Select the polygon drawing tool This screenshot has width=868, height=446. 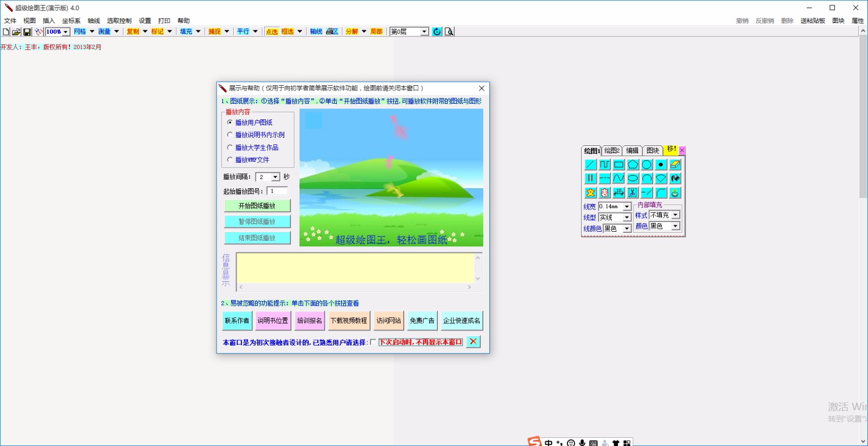point(633,164)
